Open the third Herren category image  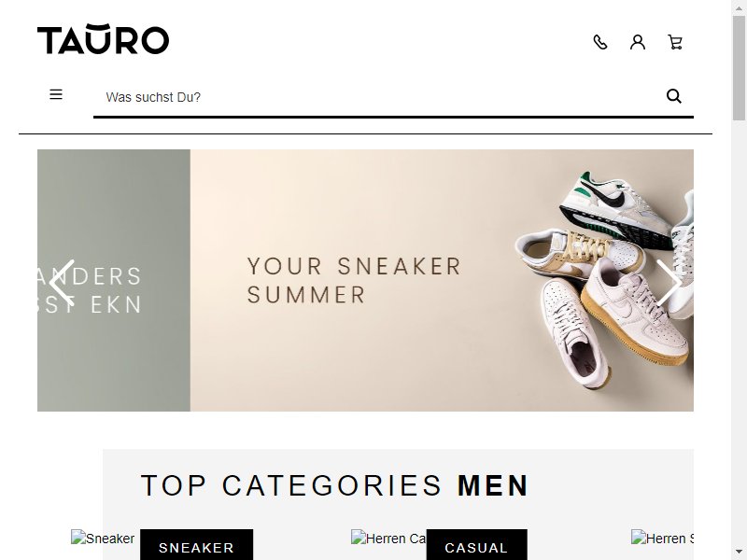[662, 539]
